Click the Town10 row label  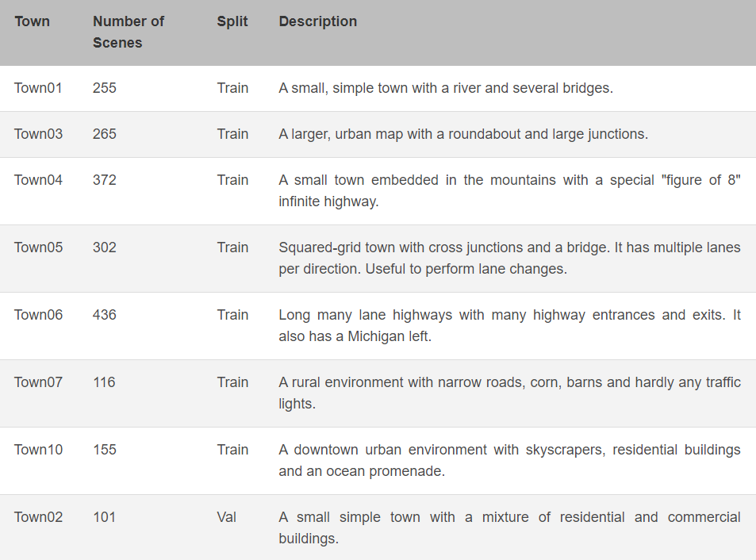(x=38, y=450)
